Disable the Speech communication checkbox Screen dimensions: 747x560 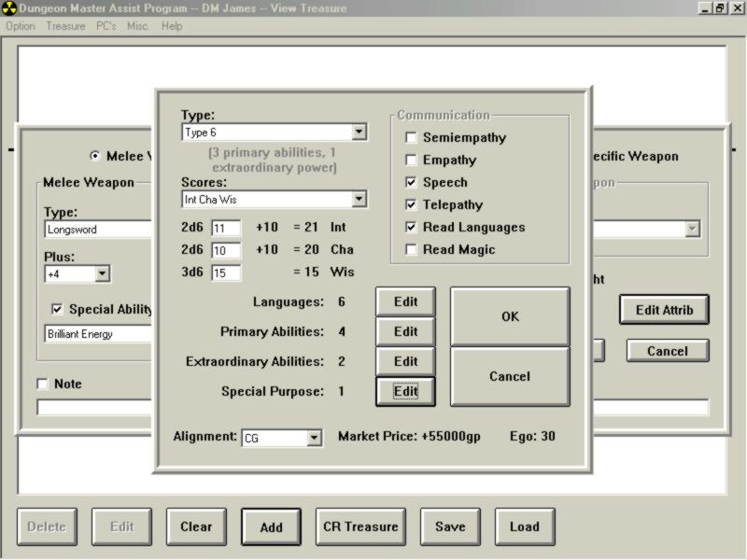point(411,183)
